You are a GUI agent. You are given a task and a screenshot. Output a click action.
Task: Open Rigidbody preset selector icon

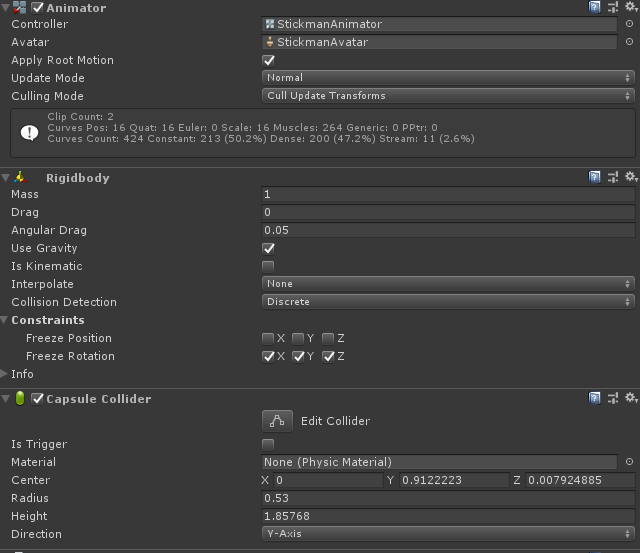613,177
